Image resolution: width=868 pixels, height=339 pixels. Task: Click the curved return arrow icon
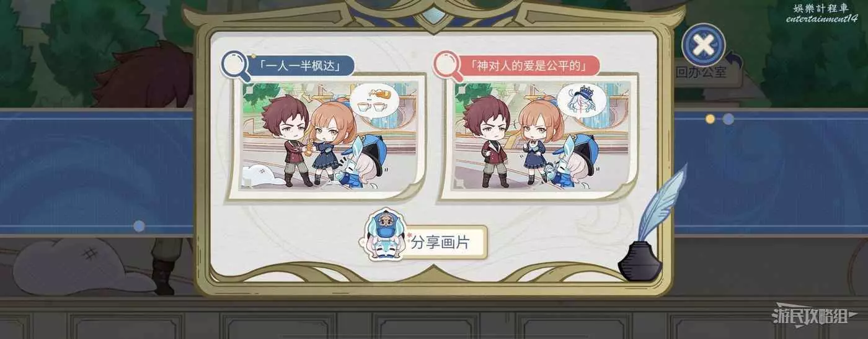(x=735, y=60)
